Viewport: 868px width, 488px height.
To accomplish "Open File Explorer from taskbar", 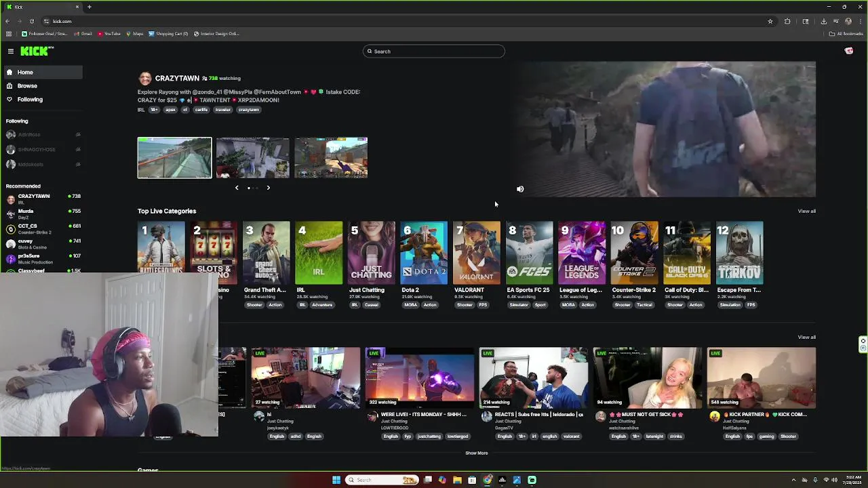I will 457,480.
